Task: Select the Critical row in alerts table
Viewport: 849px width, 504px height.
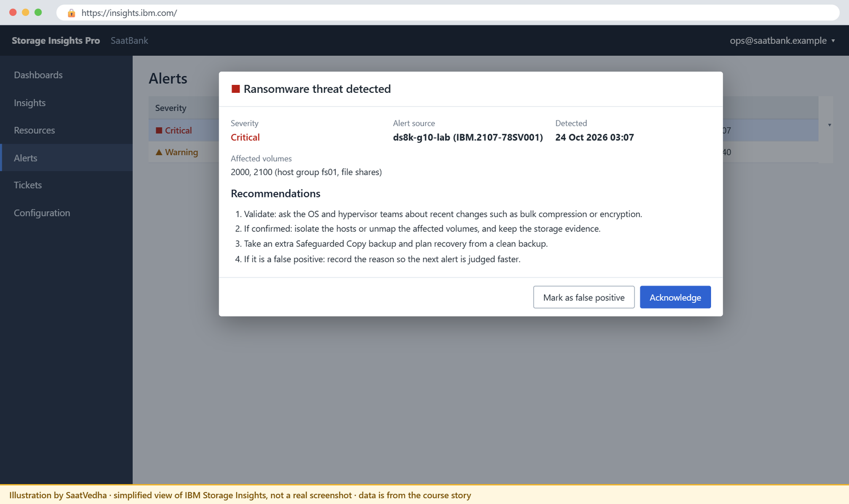Action: pos(483,131)
